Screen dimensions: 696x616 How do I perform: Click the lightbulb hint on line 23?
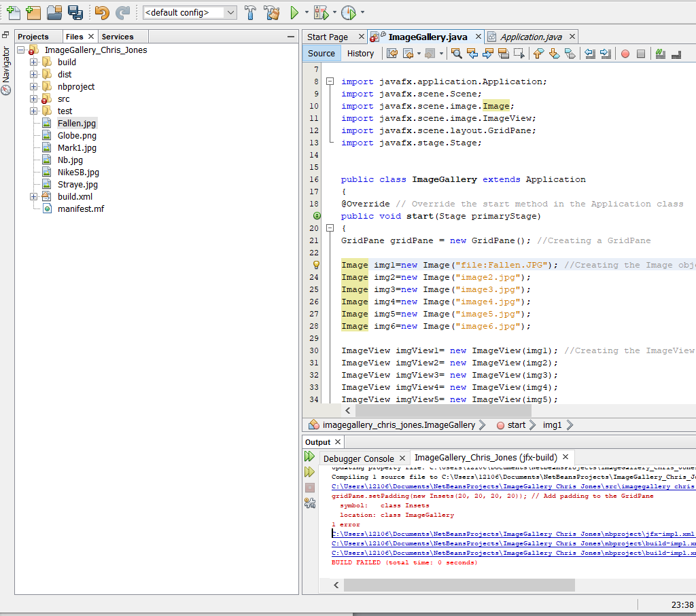[x=316, y=265]
